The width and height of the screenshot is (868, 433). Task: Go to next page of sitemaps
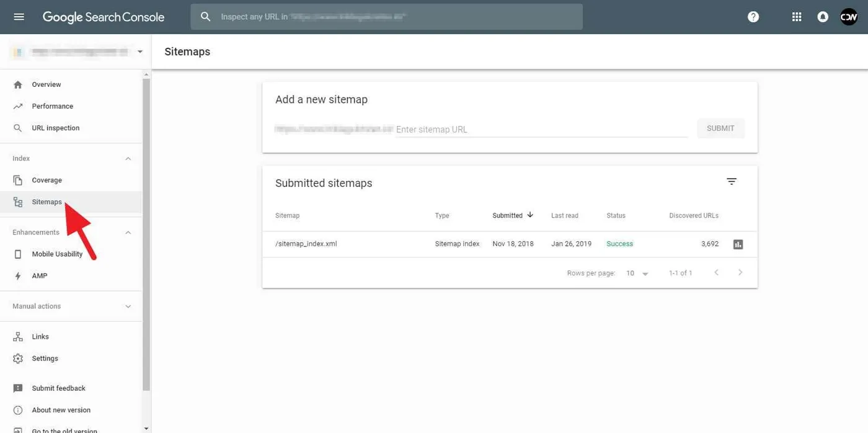[740, 272]
